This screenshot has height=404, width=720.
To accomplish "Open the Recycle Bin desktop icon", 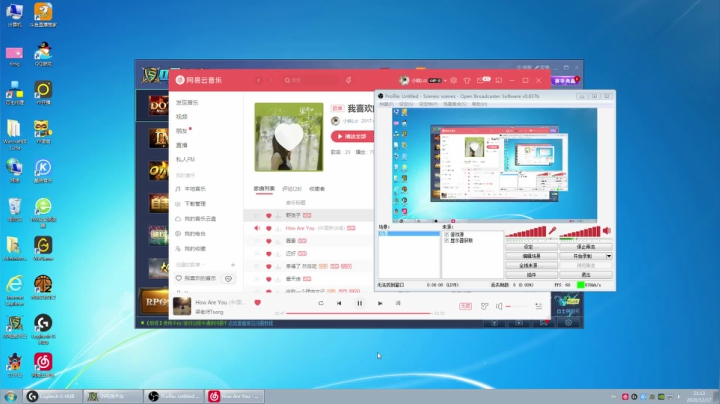I will 15,210.
